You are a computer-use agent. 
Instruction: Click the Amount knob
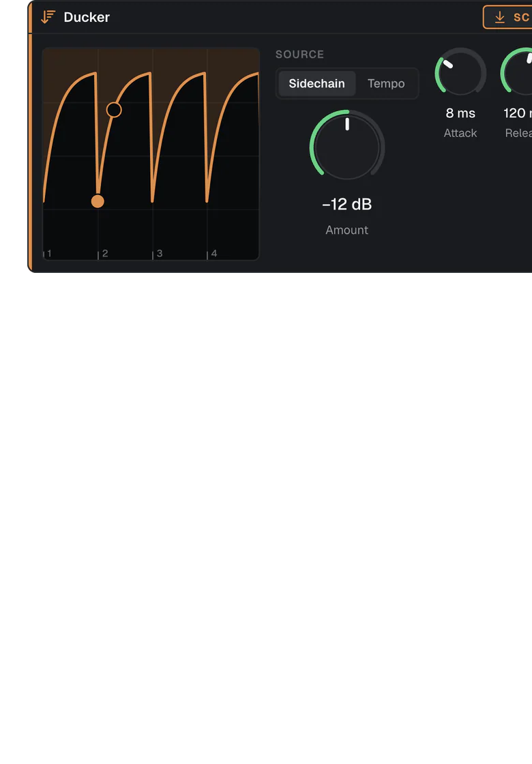coord(347,146)
